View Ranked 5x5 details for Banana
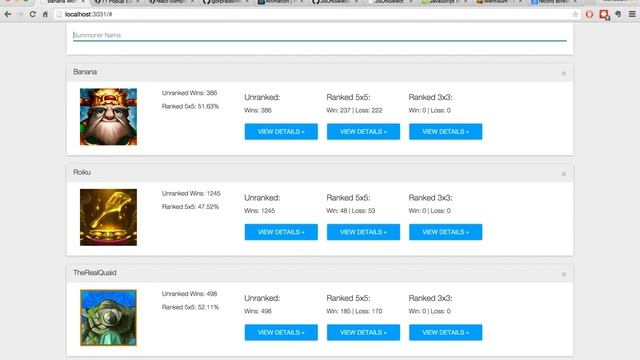This screenshot has width=640, height=360. (x=363, y=131)
